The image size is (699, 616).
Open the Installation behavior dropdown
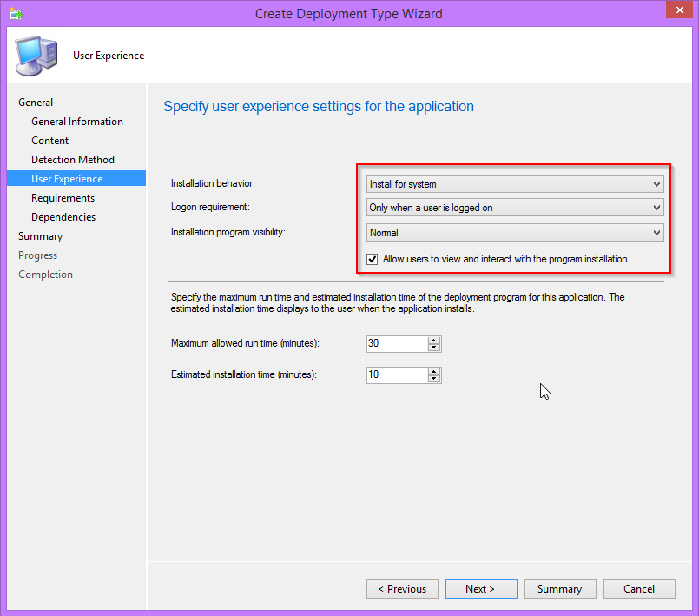coord(654,183)
